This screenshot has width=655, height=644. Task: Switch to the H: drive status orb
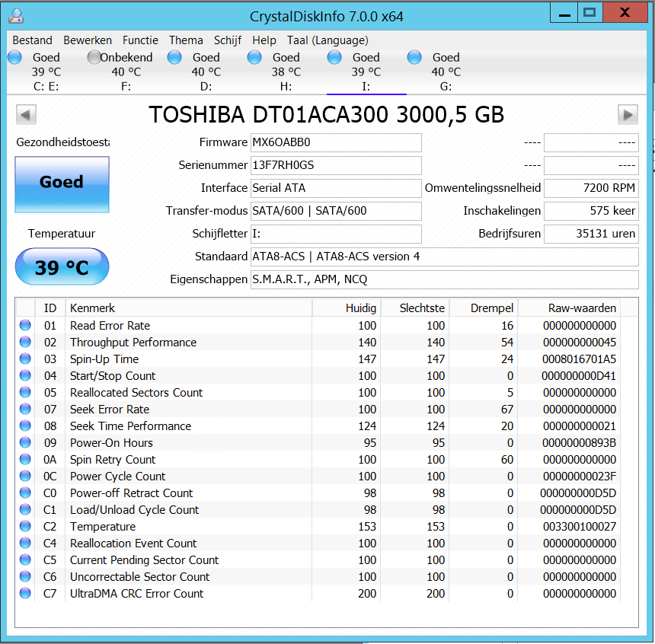pos(254,58)
